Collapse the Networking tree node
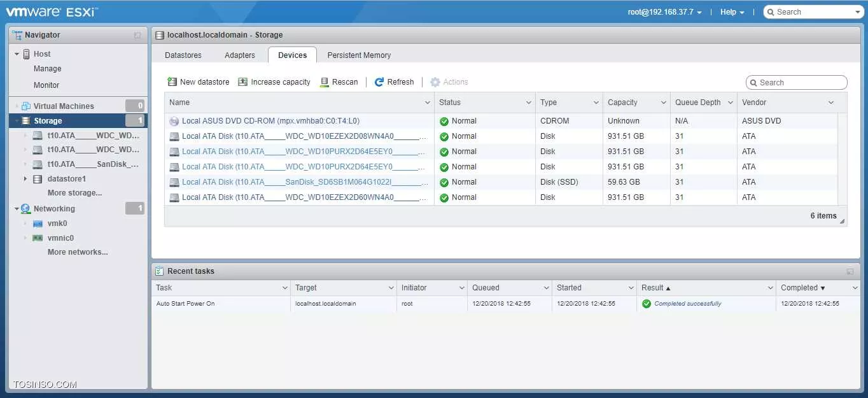868x398 pixels. click(x=17, y=209)
